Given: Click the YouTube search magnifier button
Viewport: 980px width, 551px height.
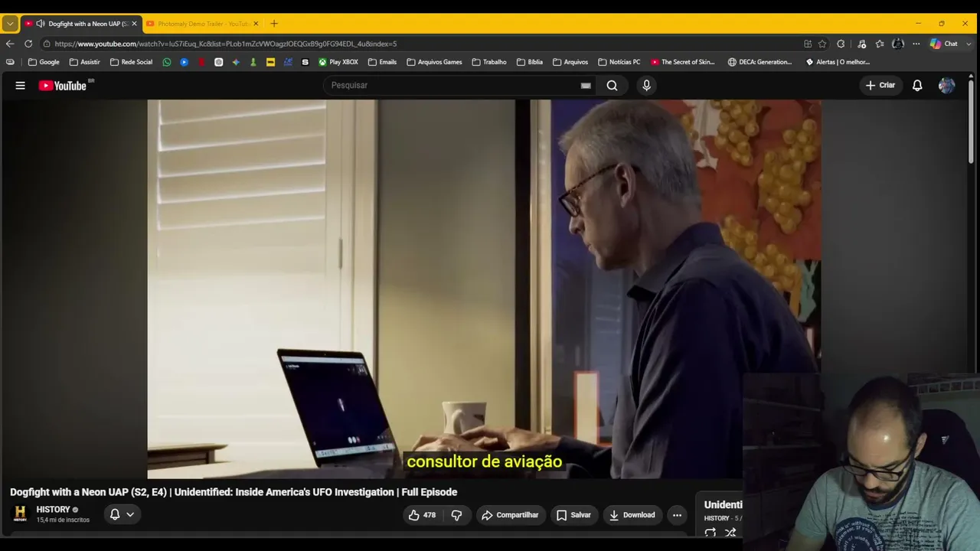Looking at the screenshot, I should coord(612,86).
